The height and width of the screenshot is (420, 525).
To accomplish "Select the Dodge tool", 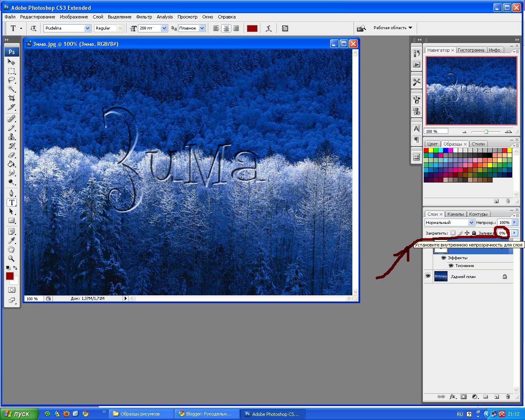I will click(11, 182).
